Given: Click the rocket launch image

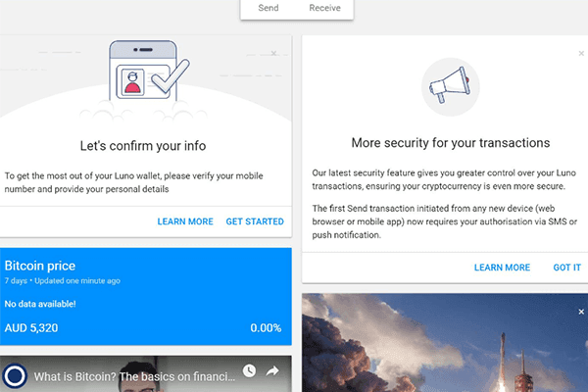Looking at the screenshot, I should click(x=445, y=343).
